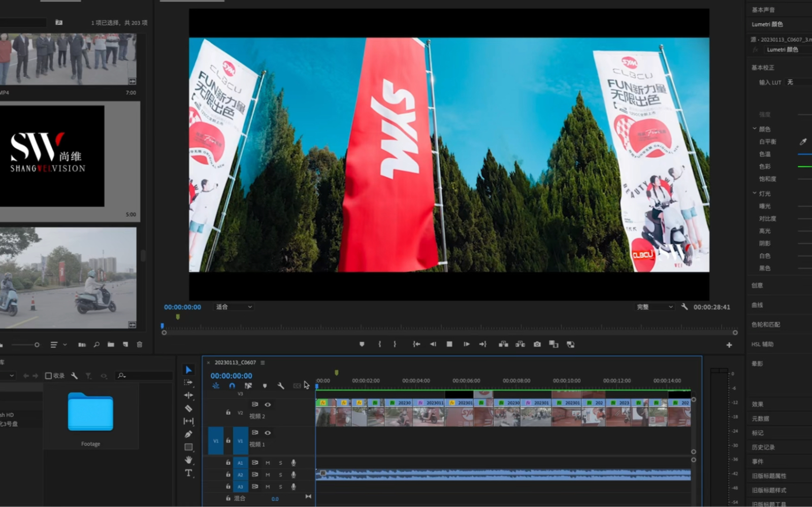
Task: Mute audio track A1
Action: (x=268, y=463)
